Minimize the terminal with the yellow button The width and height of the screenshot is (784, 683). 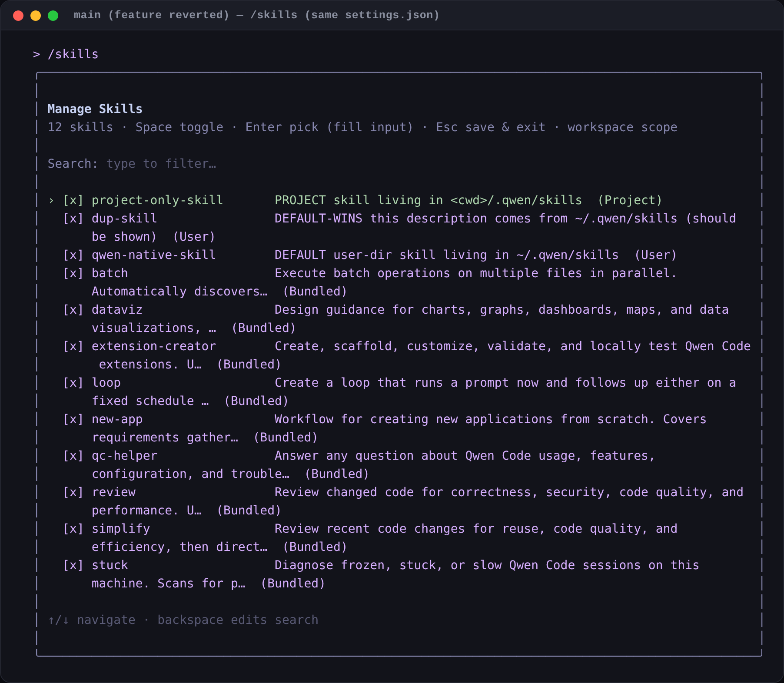point(36,16)
